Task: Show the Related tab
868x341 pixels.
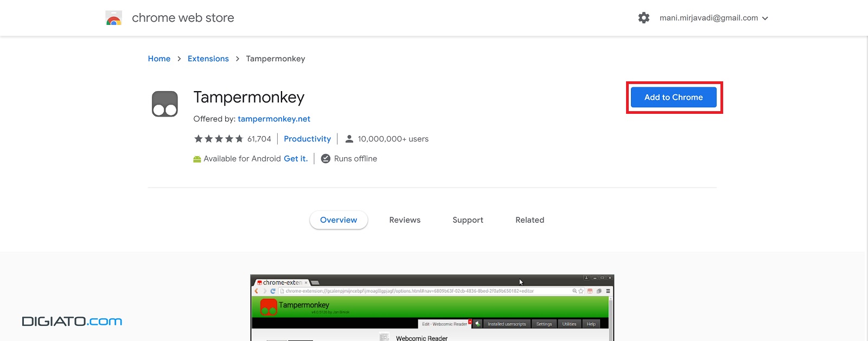Action: [x=530, y=220]
